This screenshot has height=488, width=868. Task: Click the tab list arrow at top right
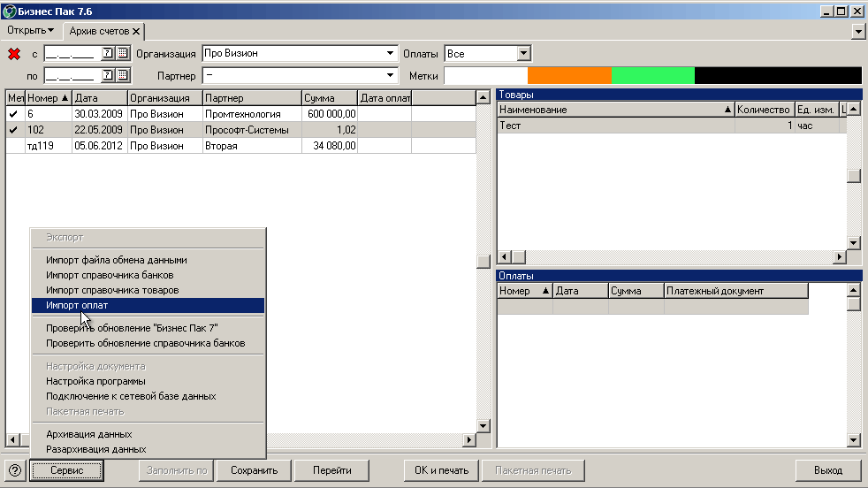858,31
